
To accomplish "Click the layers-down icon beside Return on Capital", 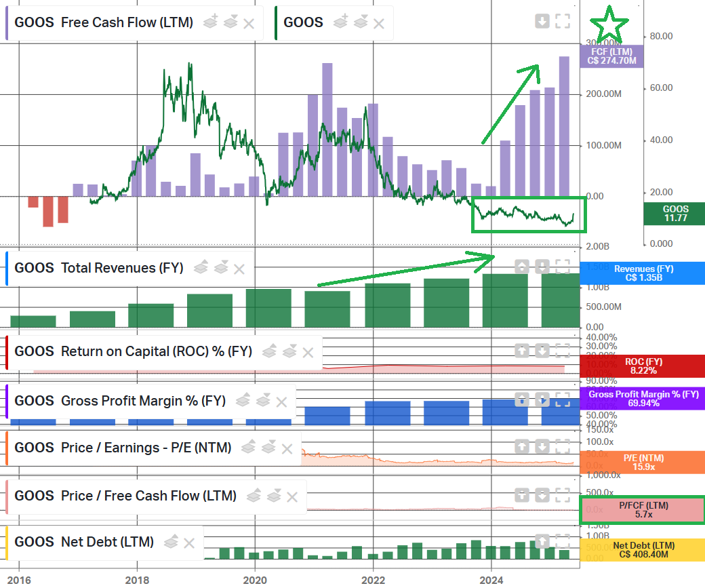I will tap(289, 351).
